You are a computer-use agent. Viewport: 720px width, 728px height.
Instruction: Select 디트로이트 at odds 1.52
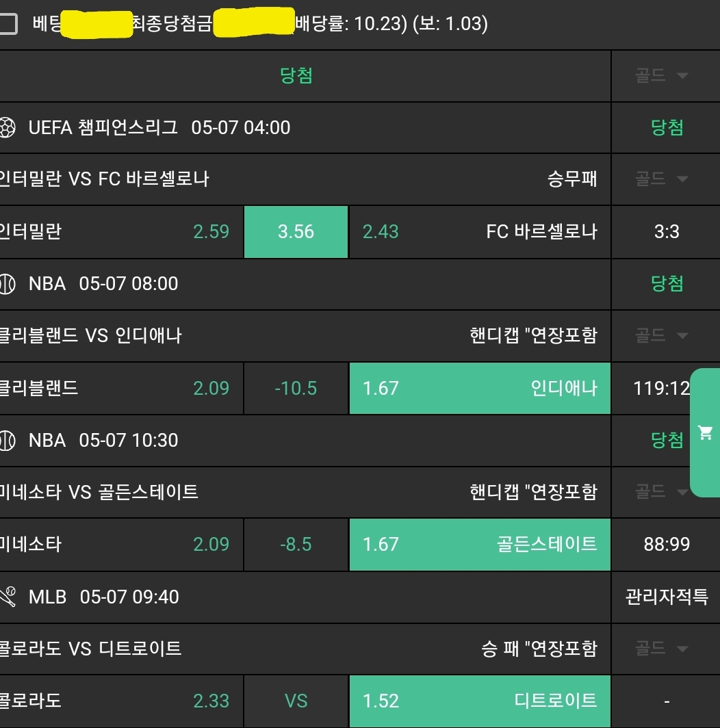point(479,701)
